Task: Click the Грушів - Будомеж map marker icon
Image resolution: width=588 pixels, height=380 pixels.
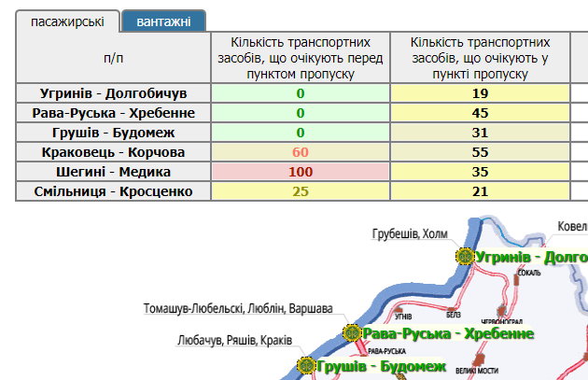Action: coord(306,366)
